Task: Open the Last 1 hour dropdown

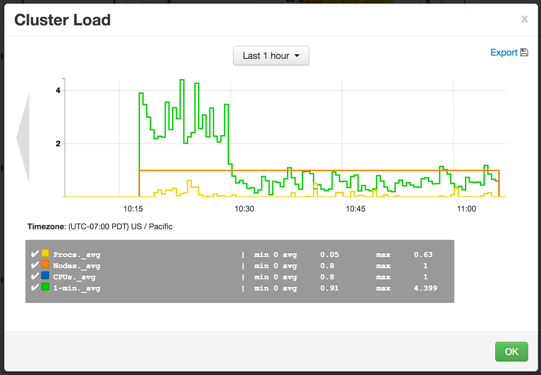Action: [271, 56]
